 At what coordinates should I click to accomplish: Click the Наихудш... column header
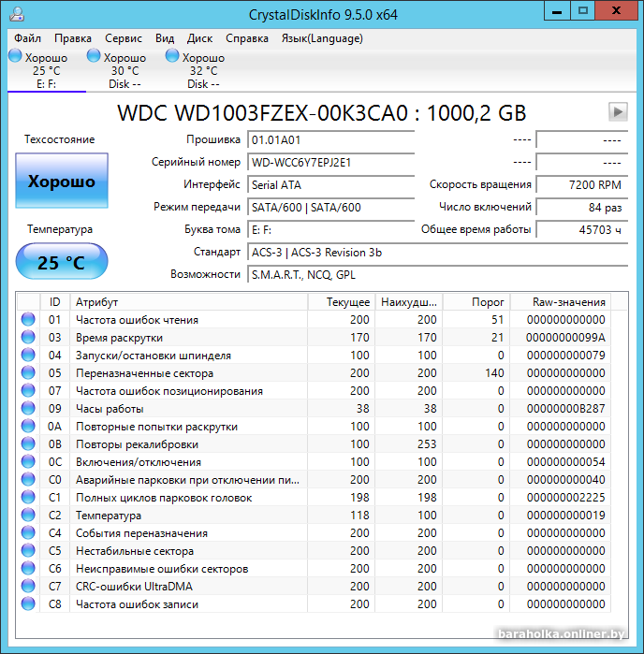coord(409,302)
